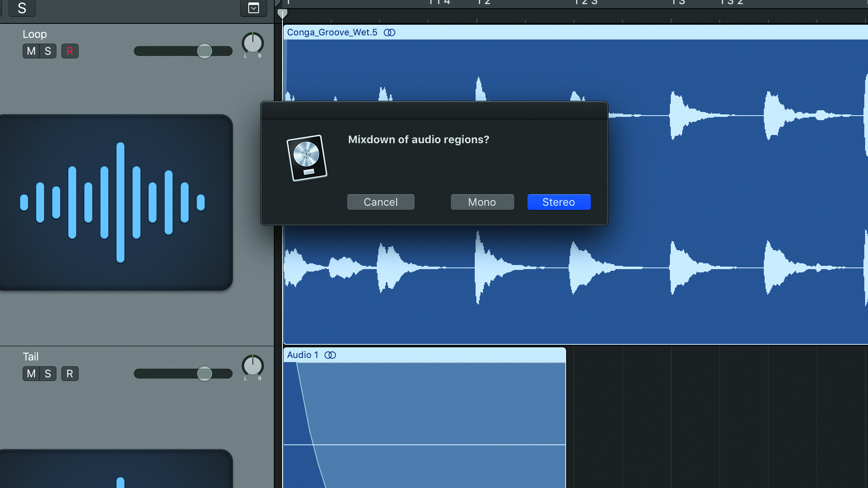Toggle record enable on Loop track

coord(70,51)
